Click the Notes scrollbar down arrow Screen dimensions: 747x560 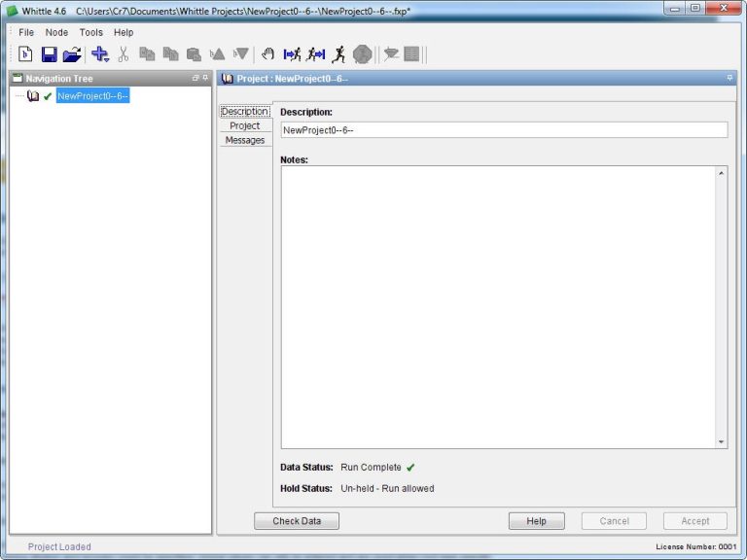721,442
